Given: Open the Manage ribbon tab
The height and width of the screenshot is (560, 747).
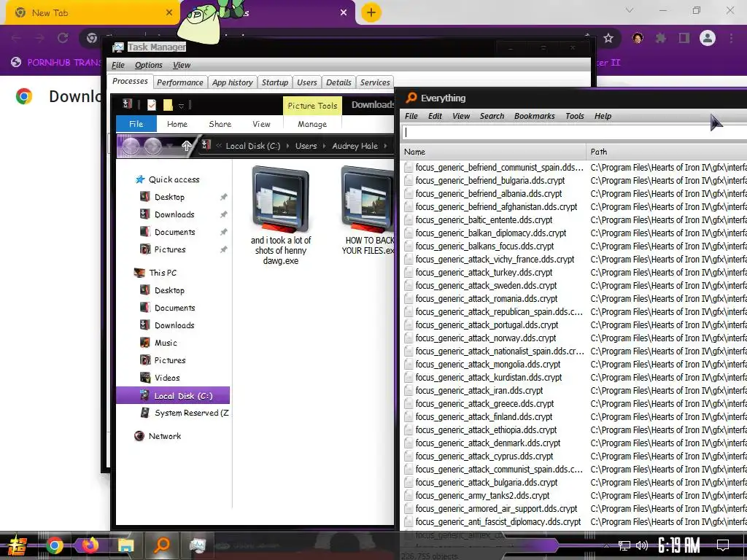Looking at the screenshot, I should tap(312, 124).
